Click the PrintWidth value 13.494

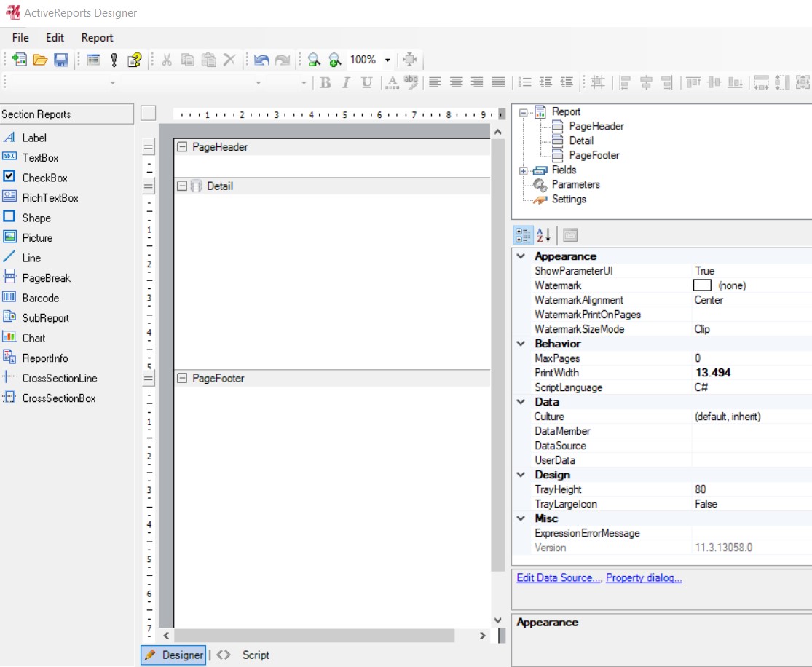point(713,373)
